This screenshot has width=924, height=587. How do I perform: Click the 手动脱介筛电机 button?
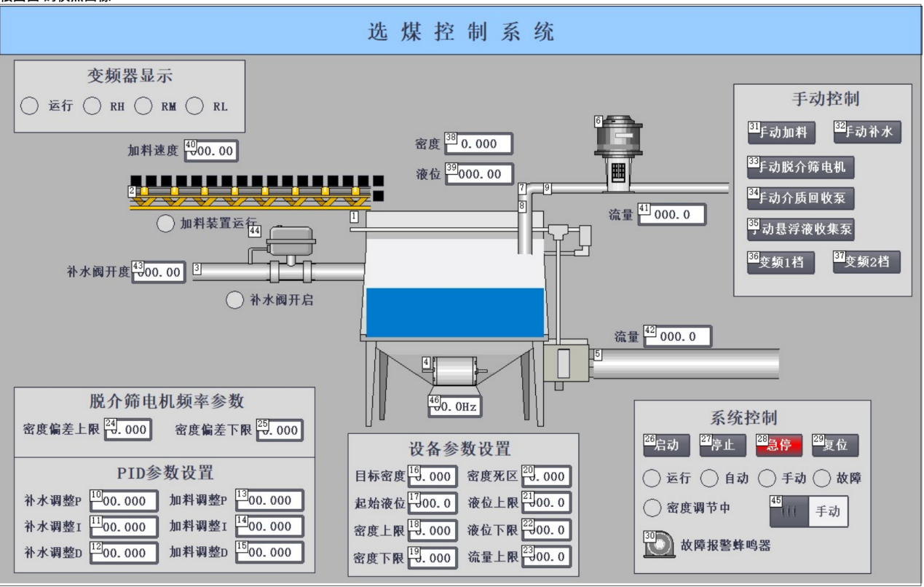click(800, 167)
